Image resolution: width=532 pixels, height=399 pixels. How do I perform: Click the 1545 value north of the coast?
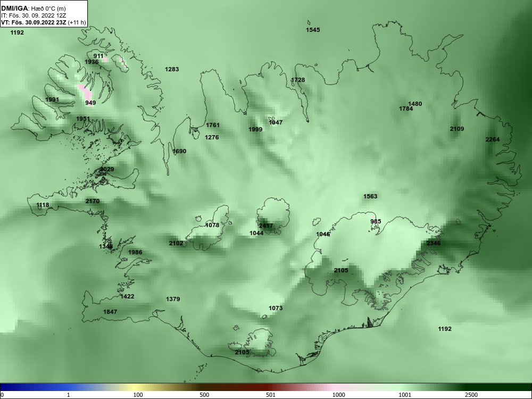313,30
